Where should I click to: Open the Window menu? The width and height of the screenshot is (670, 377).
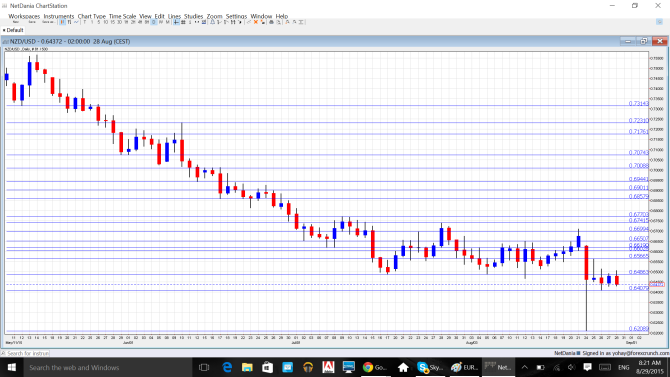261,16
